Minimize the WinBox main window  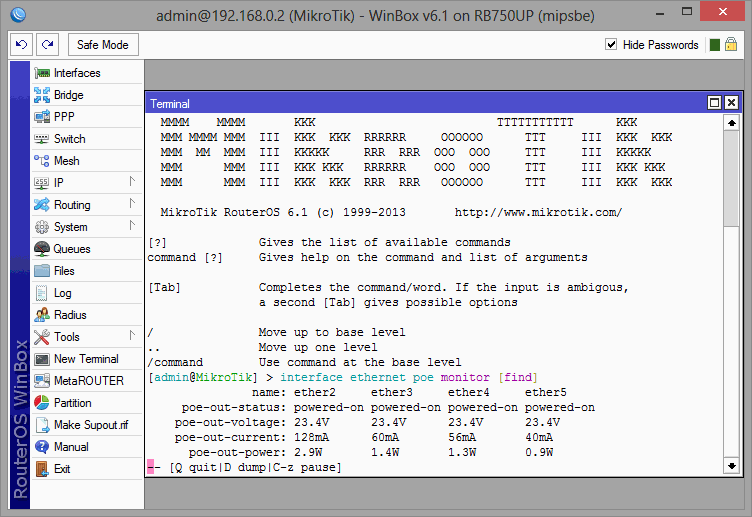[660, 13]
